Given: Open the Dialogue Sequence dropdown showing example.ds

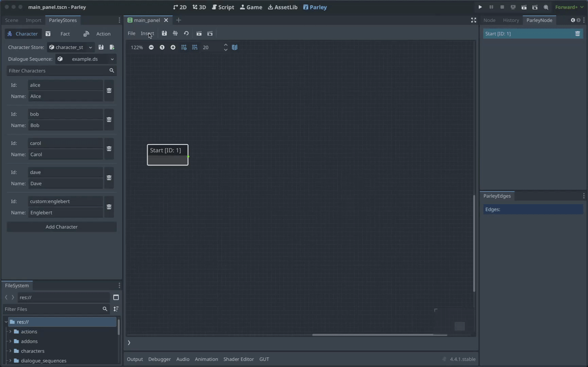Looking at the screenshot, I should coord(112,59).
